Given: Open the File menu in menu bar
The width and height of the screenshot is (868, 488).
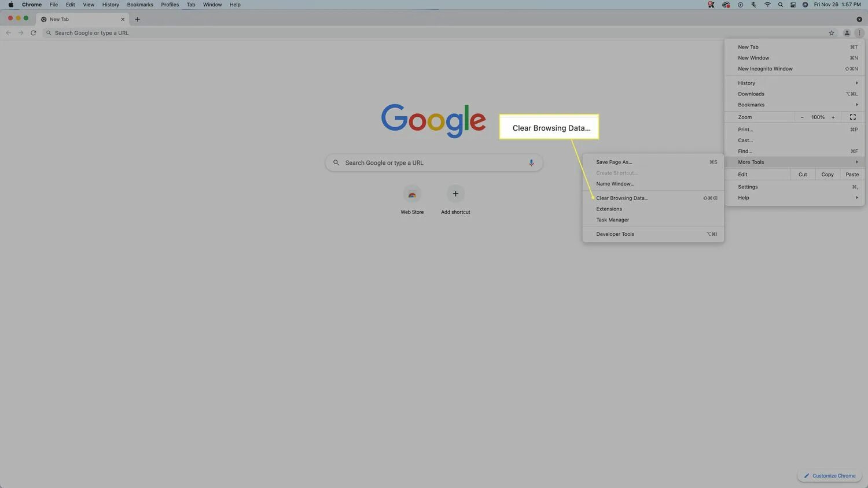Looking at the screenshot, I should 54,5.
